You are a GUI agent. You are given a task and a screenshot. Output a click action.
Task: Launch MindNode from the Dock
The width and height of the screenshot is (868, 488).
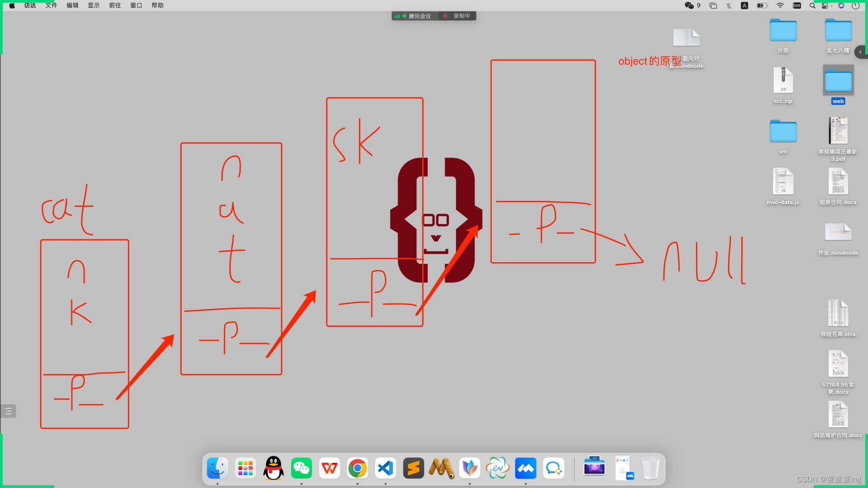(x=470, y=468)
